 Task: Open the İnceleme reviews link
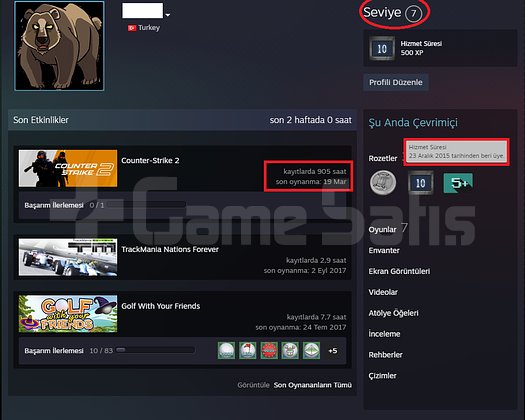(384, 334)
